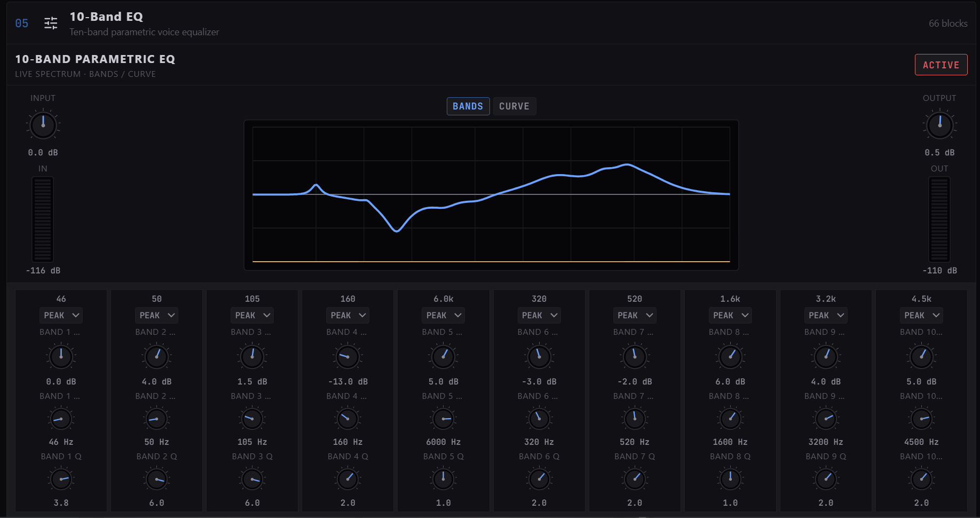Switch to the CURVE tab
980x518 pixels.
(x=514, y=106)
